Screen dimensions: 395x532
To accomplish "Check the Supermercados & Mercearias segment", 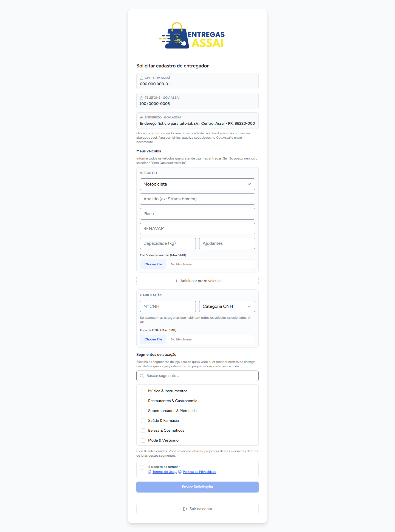I will point(143,411).
